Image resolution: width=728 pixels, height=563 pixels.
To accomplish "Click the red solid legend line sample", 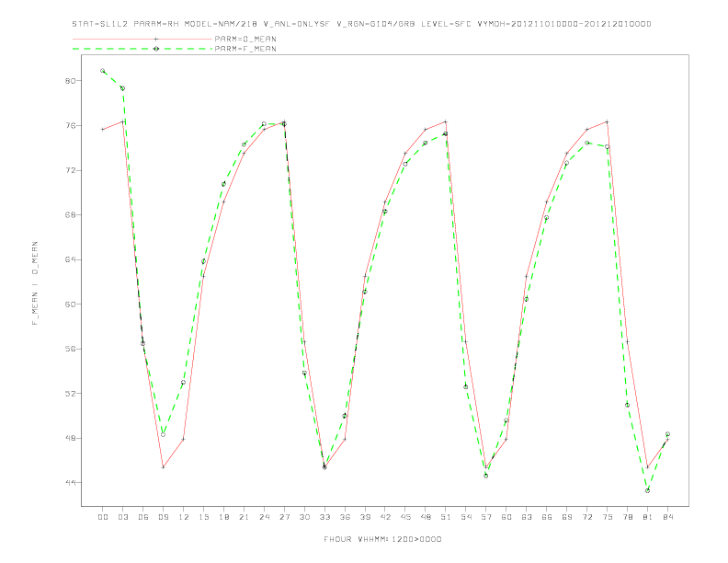I will 142,39.
